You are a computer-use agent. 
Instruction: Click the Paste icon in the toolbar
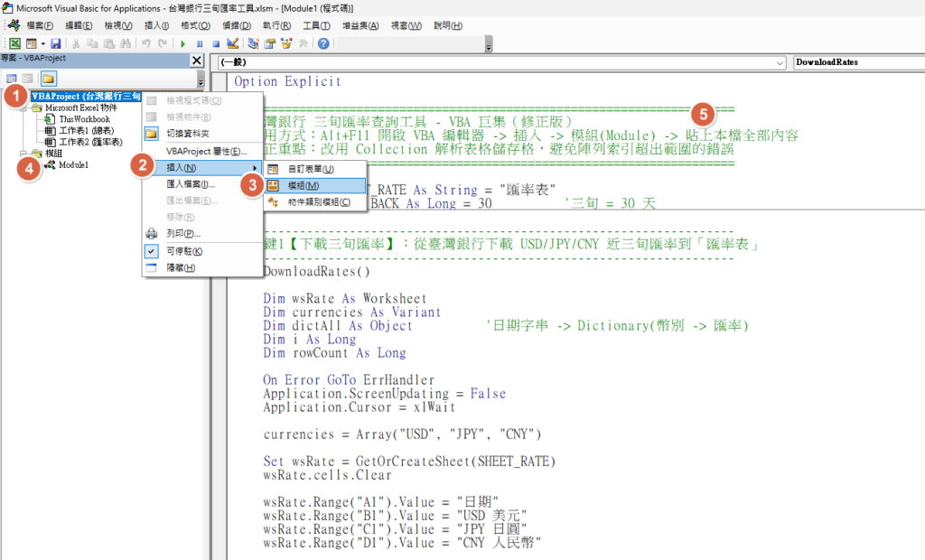[108, 43]
